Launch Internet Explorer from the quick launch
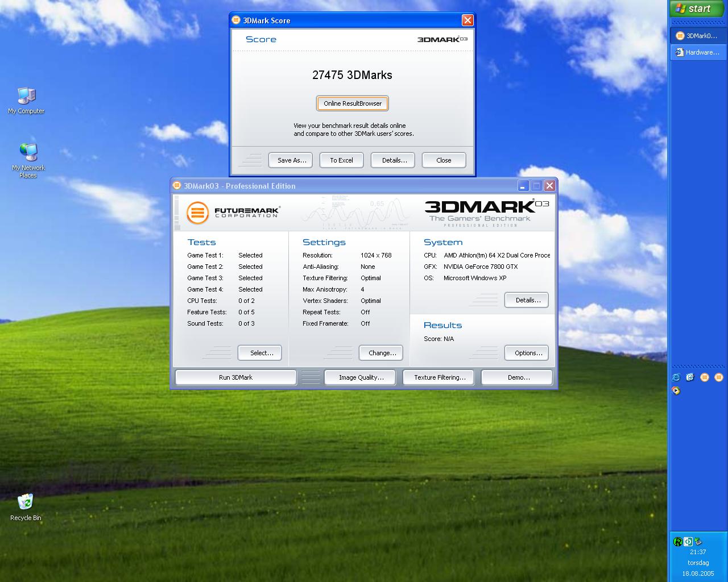The width and height of the screenshot is (728, 582). click(x=676, y=377)
